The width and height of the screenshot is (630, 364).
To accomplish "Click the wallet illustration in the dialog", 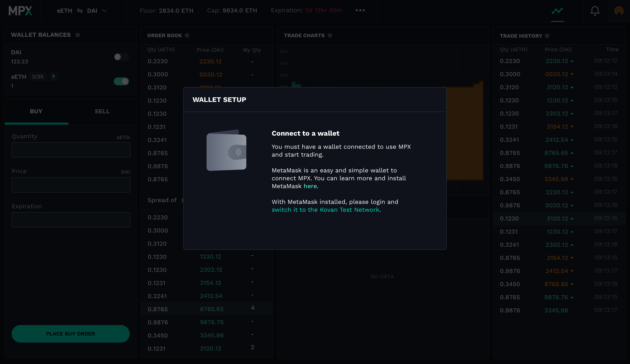I will pos(226,150).
